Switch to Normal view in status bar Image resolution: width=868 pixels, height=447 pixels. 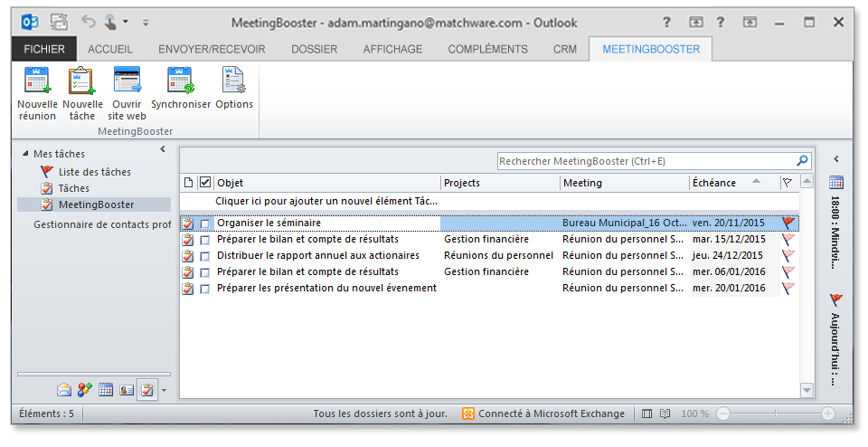(646, 414)
